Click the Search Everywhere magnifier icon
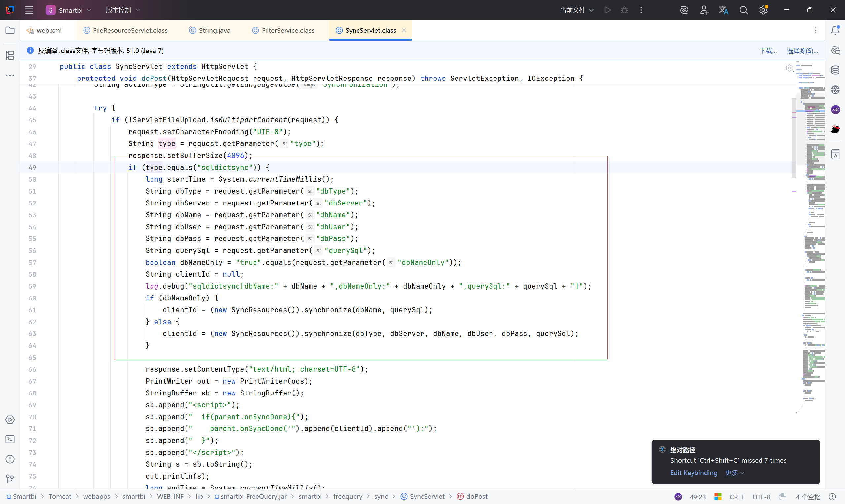 [x=743, y=10]
